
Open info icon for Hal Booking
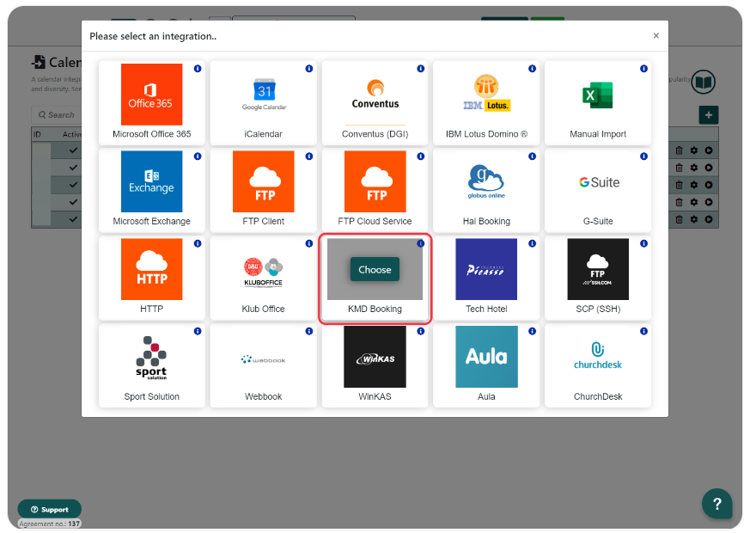coord(533,156)
